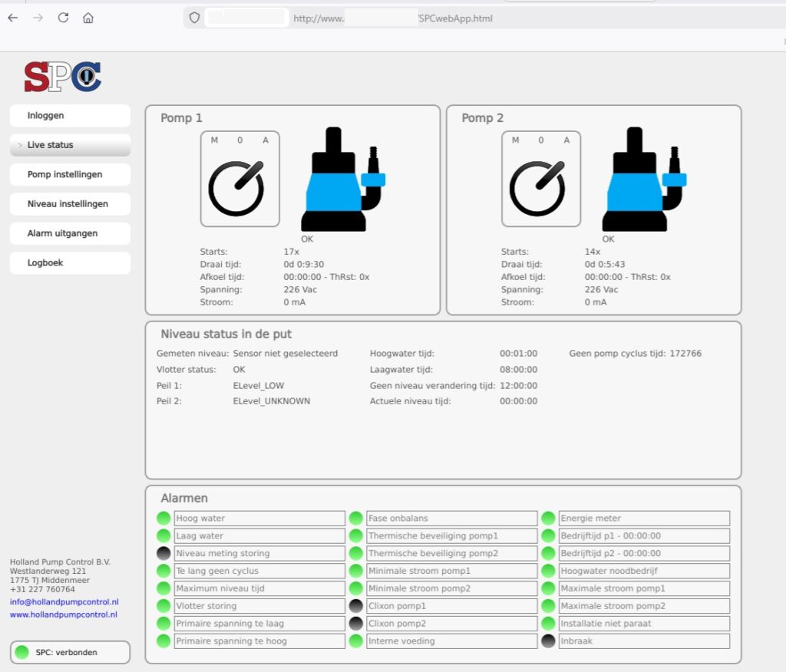Reload the page with browser refresh icon

pyautogui.click(x=63, y=18)
